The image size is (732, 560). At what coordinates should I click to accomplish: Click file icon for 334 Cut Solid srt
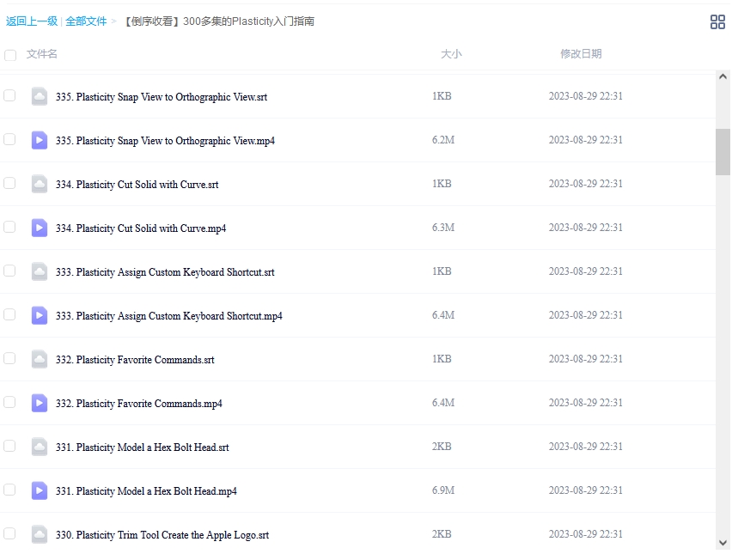tap(40, 184)
